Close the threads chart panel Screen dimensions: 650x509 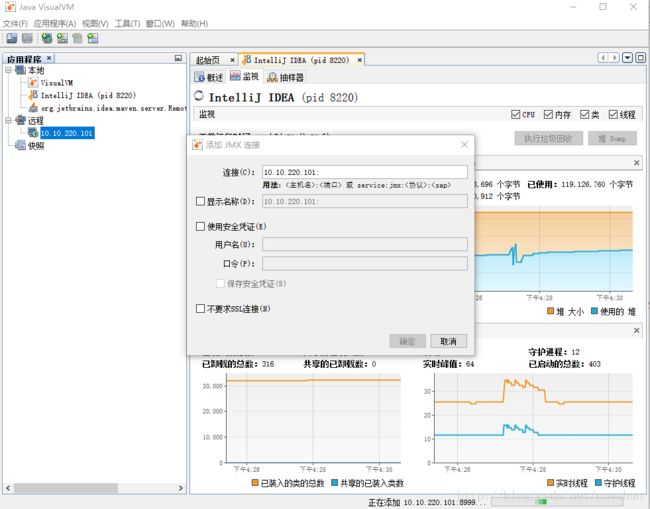tap(637, 330)
